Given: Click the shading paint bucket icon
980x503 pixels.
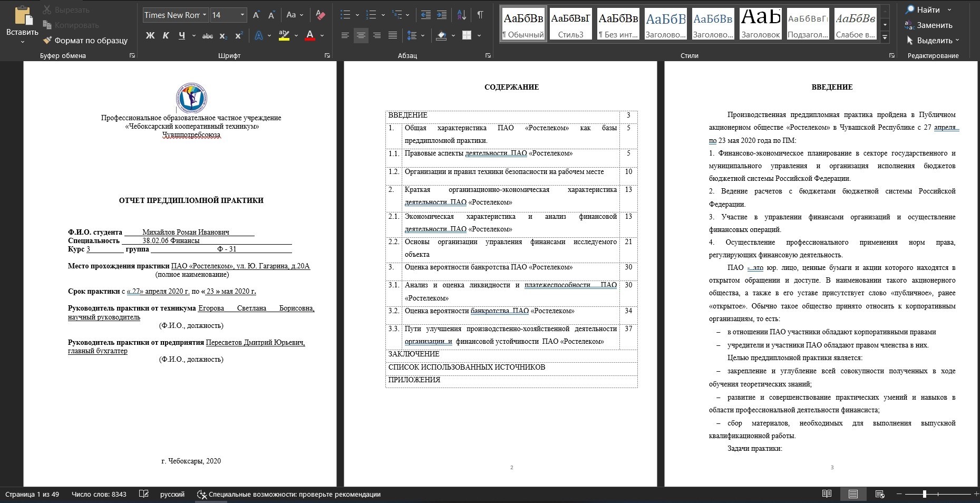Looking at the screenshot, I should [441, 35].
